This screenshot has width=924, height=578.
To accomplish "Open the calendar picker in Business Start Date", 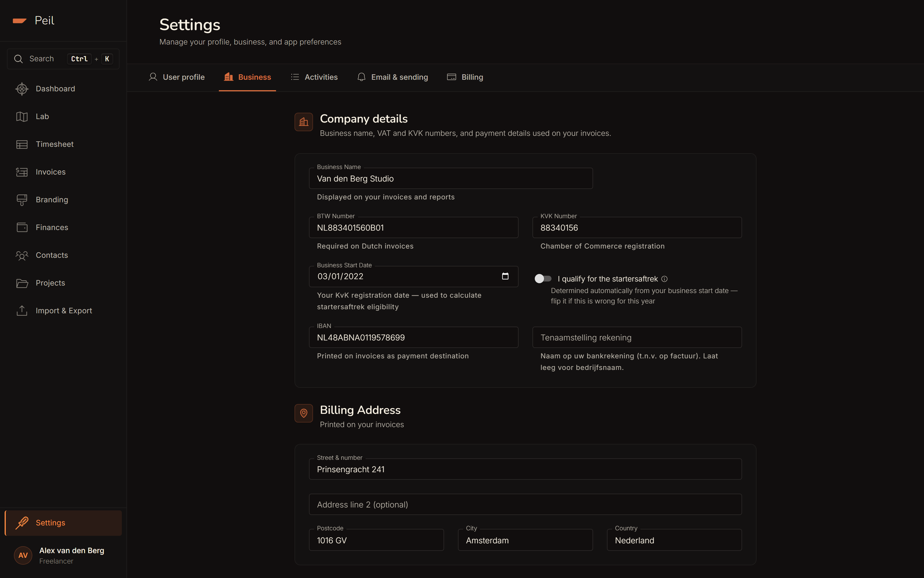I will click(x=505, y=276).
